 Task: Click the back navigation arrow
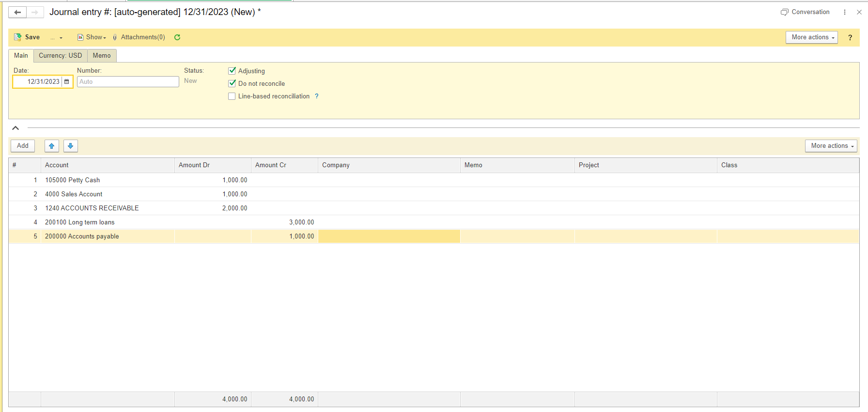pyautogui.click(x=17, y=12)
